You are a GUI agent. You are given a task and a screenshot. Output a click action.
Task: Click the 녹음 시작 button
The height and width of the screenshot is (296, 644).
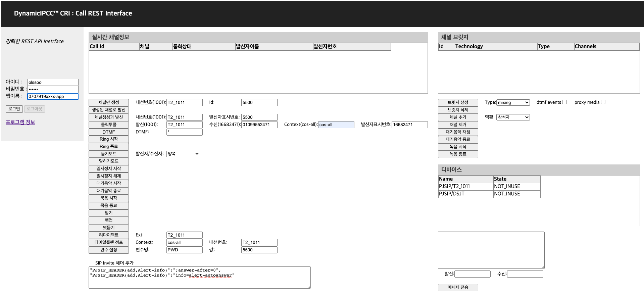point(458,147)
